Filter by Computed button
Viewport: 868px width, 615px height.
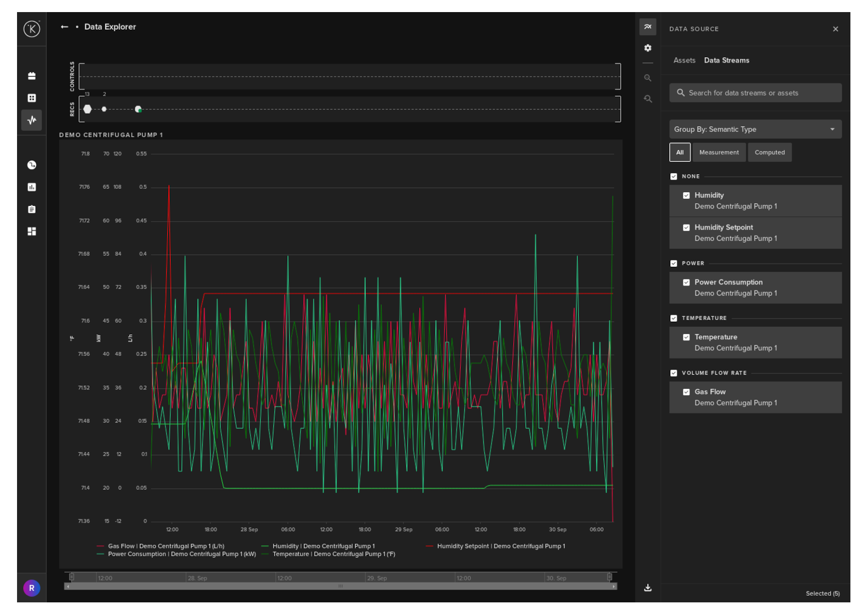(x=769, y=153)
